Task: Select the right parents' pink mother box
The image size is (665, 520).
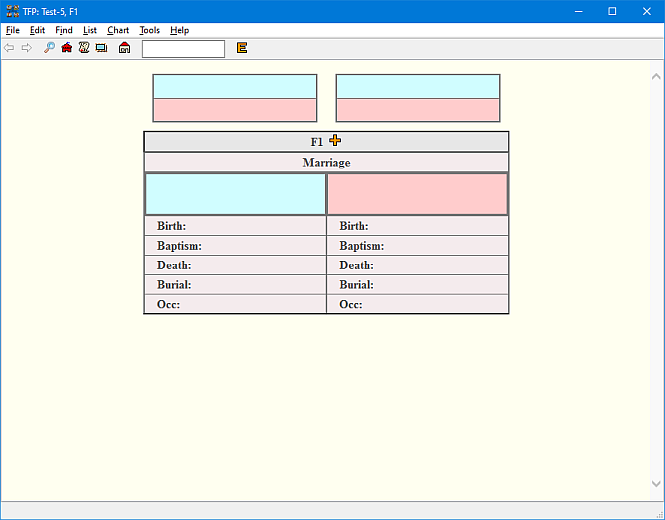Action: coord(418,110)
